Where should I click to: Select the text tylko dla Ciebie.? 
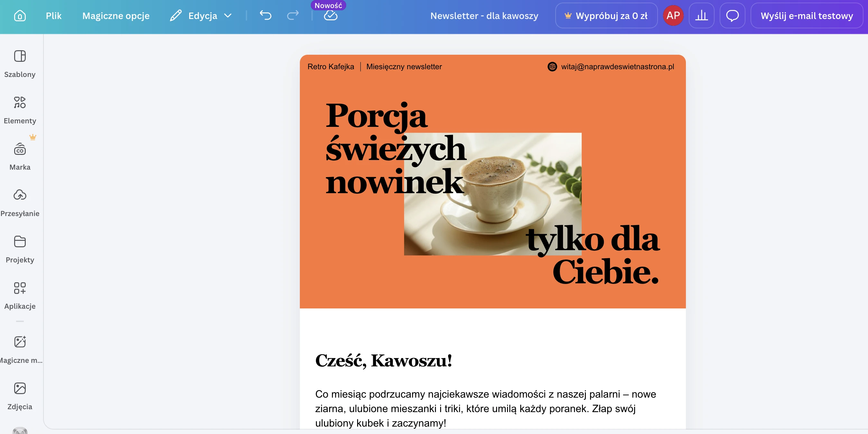[593, 255]
